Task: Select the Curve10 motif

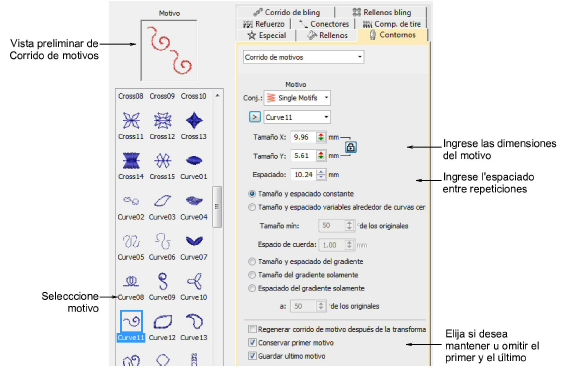Action: click(x=194, y=281)
